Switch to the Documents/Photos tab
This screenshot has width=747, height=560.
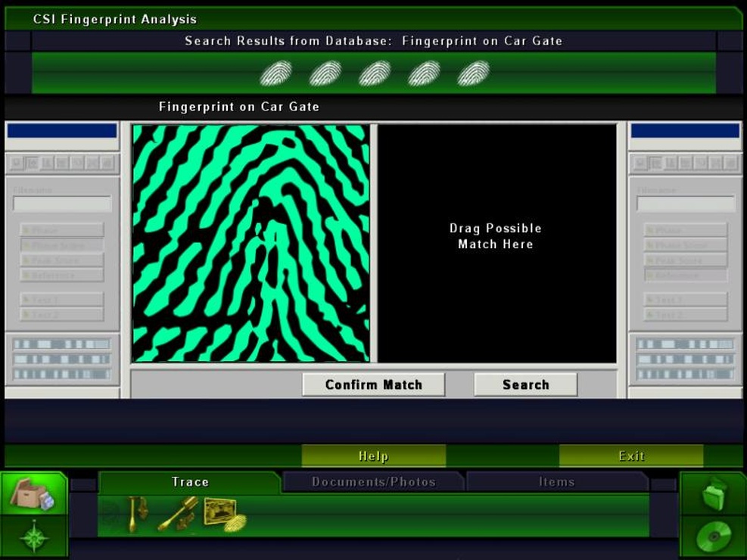[373, 480]
